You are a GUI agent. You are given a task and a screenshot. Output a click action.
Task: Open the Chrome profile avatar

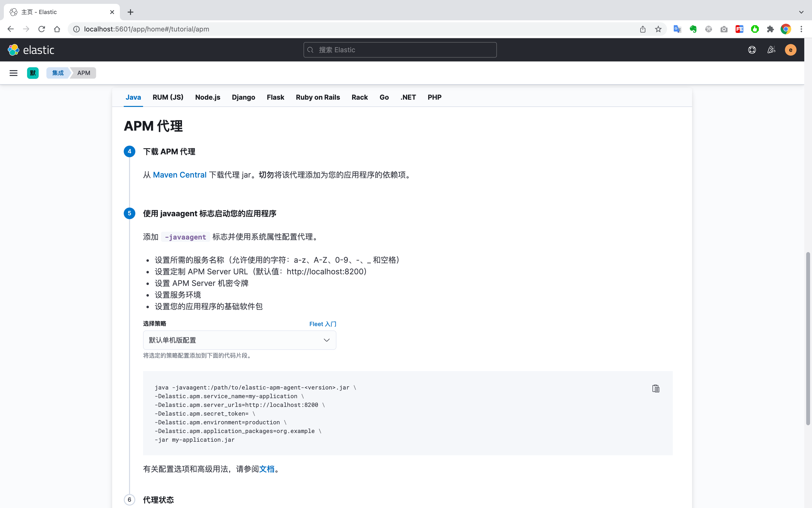[x=785, y=29]
